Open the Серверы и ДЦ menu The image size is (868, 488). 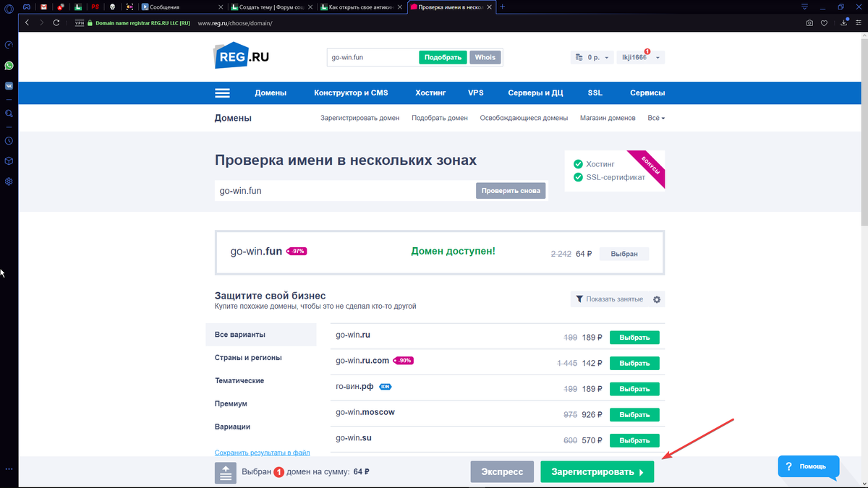coord(535,93)
